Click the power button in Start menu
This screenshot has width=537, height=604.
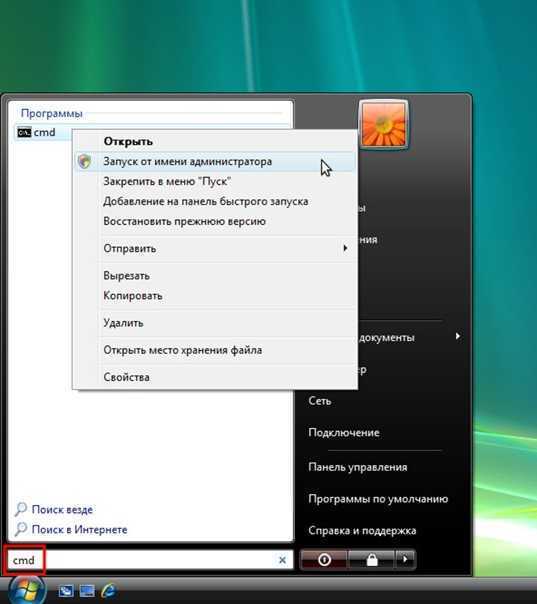pos(324,559)
